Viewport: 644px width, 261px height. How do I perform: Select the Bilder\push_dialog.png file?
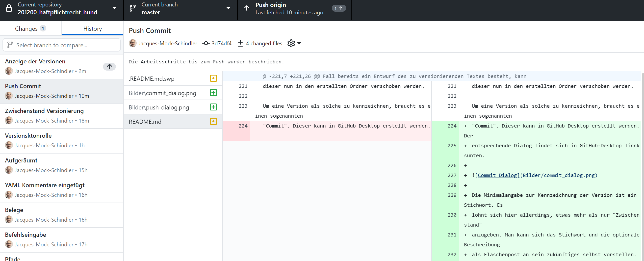click(x=173, y=107)
